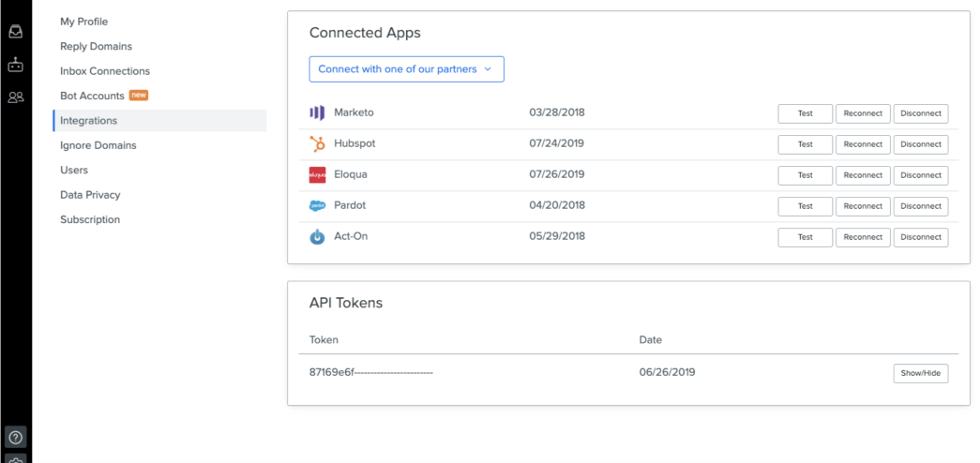Click the Pardot date 04/20/2018
The image size is (980, 463).
point(557,205)
